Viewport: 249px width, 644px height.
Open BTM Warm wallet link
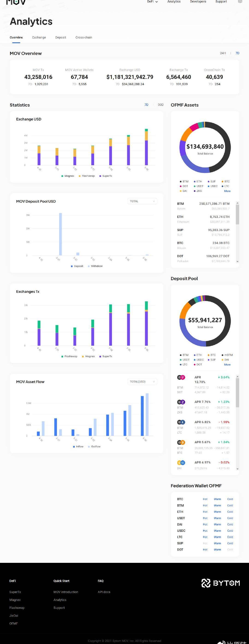[x=217, y=505]
